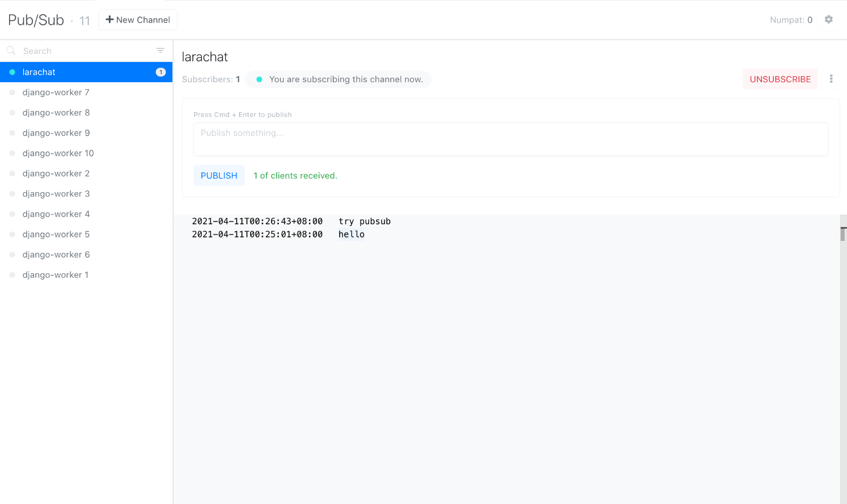This screenshot has width=847, height=504.
Task: Select the 'try pubsub' message row
Action: (x=291, y=221)
